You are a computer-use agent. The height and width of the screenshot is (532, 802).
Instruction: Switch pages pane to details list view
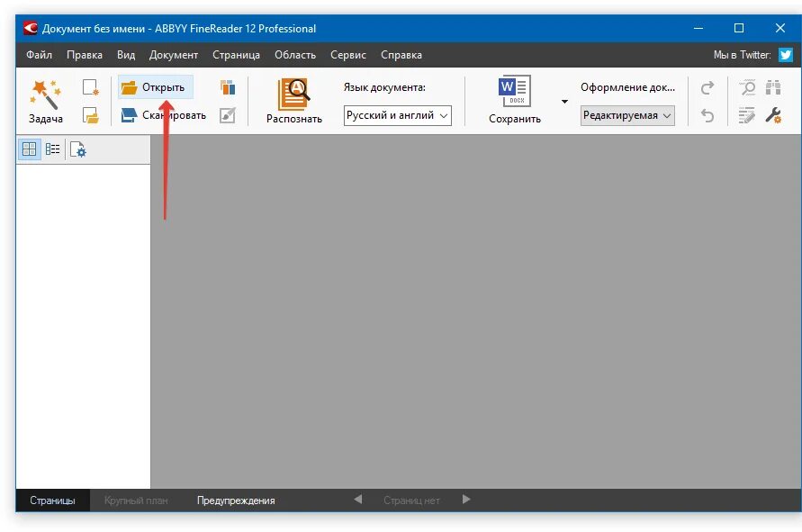(x=53, y=149)
